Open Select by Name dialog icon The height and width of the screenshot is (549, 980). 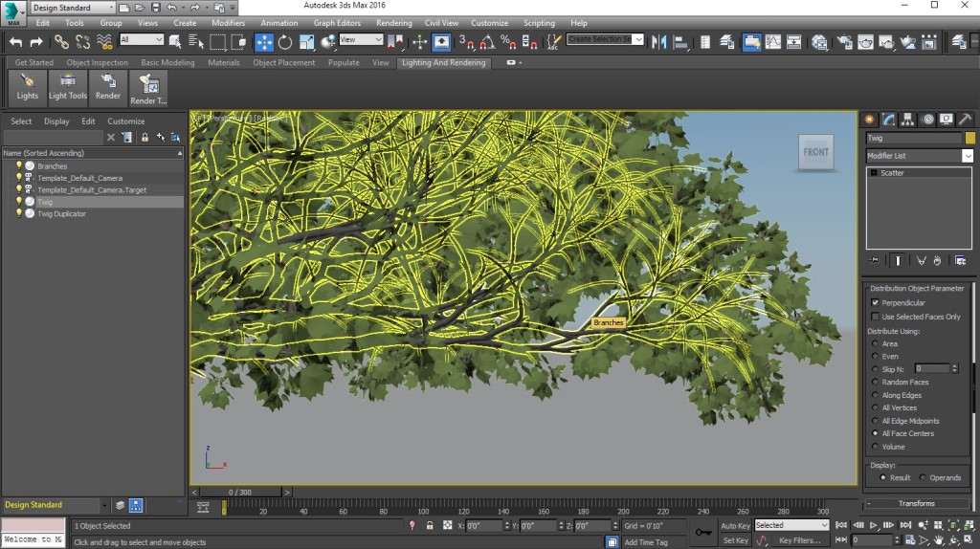click(x=196, y=42)
